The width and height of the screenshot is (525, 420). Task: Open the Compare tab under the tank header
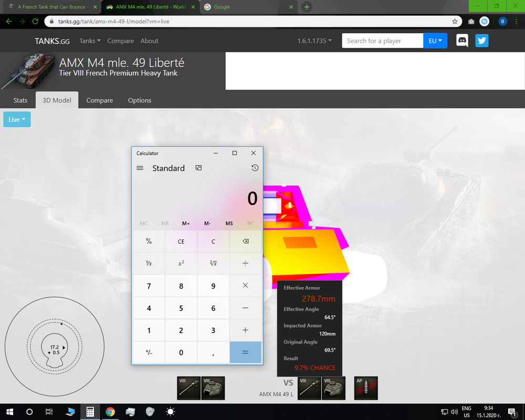(x=99, y=100)
